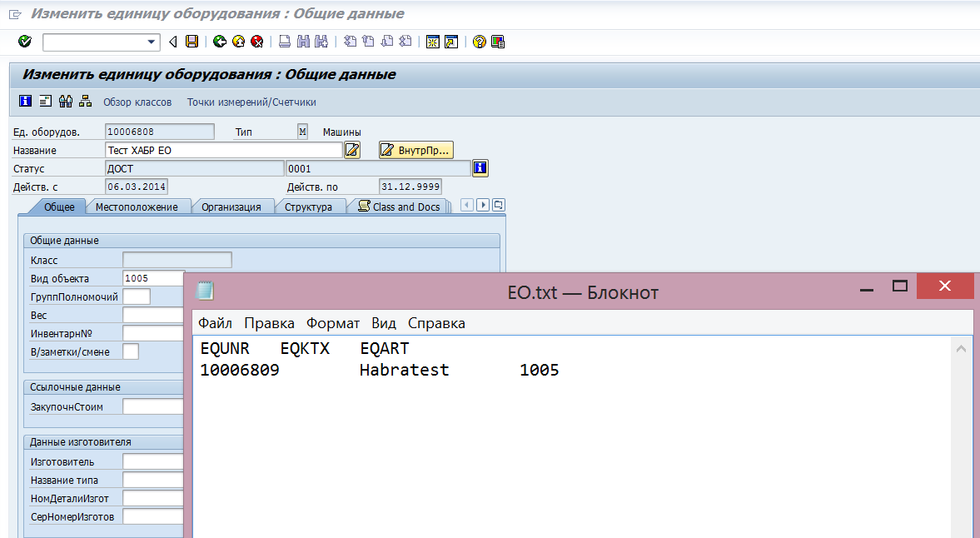Viewport: 980px width, 538px height.
Task: Switch to the Местоположение tab
Action: click(x=137, y=207)
